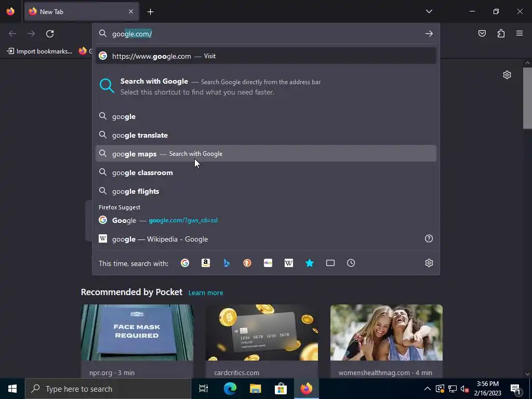Click Learn more next to Pocket
532x399 pixels.
click(x=206, y=292)
